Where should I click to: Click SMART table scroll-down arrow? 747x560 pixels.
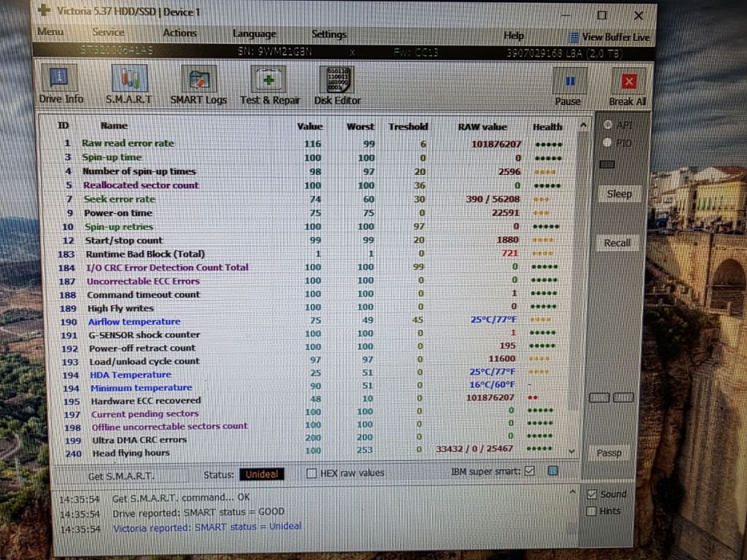click(572, 451)
